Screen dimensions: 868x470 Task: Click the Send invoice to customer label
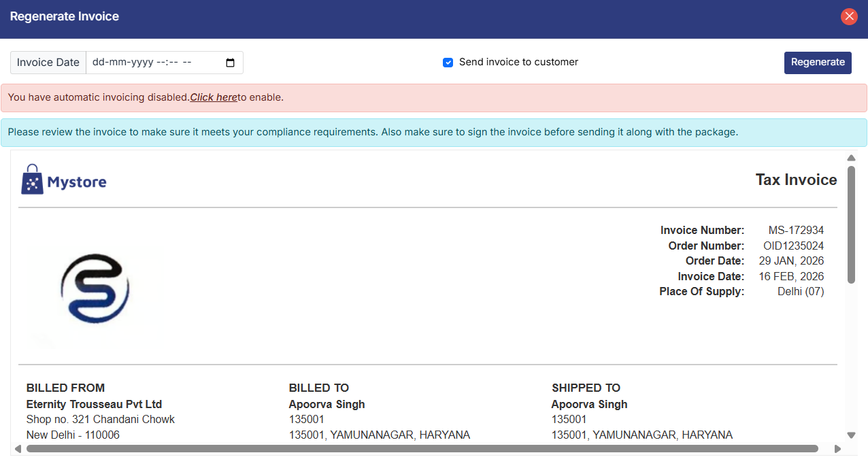coord(518,62)
